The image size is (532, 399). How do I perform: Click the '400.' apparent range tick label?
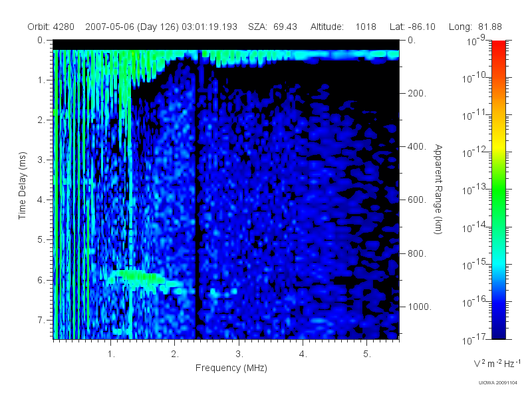(417, 146)
